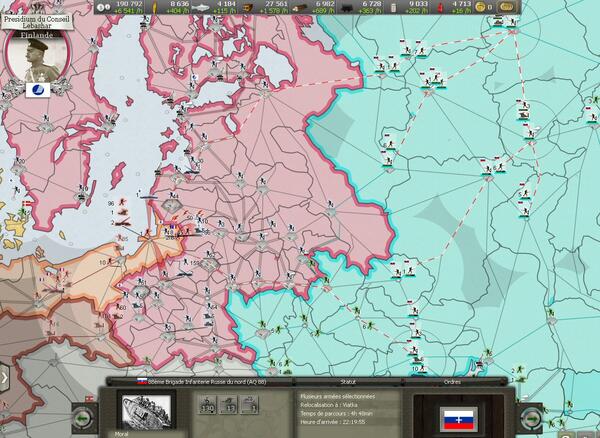
Task: Select the 96-strong infantry stack in the Baltic
Action: (118, 203)
